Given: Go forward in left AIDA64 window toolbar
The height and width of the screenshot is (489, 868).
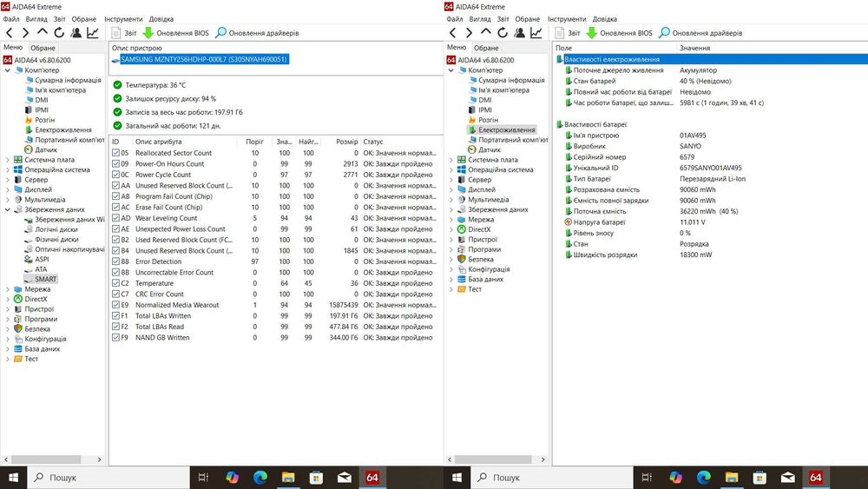Looking at the screenshot, I should click(25, 33).
